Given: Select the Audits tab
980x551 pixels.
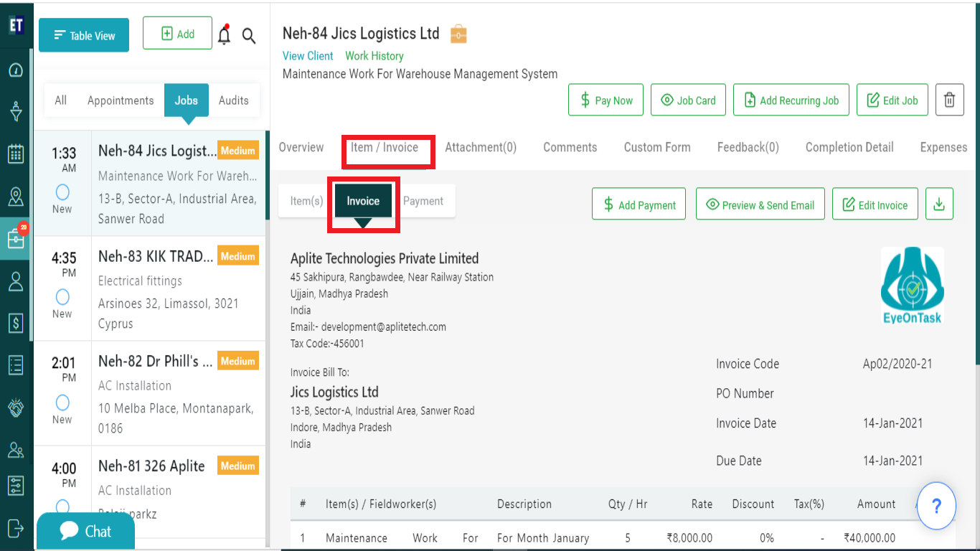Looking at the screenshot, I should point(234,100).
